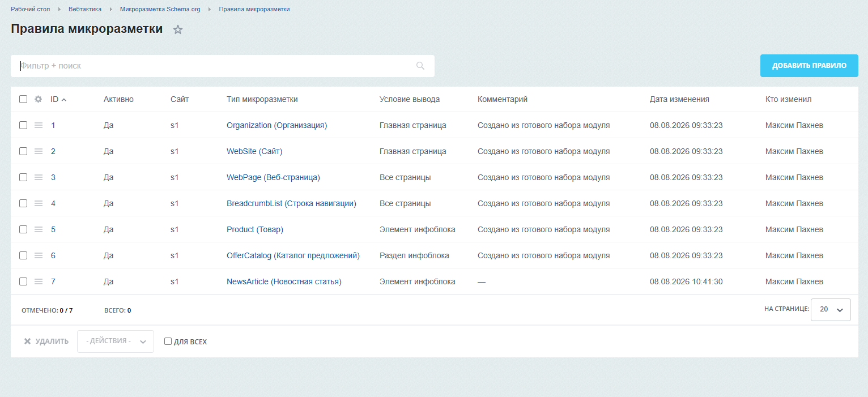Click 'Всего: 0' counter

tap(118, 310)
